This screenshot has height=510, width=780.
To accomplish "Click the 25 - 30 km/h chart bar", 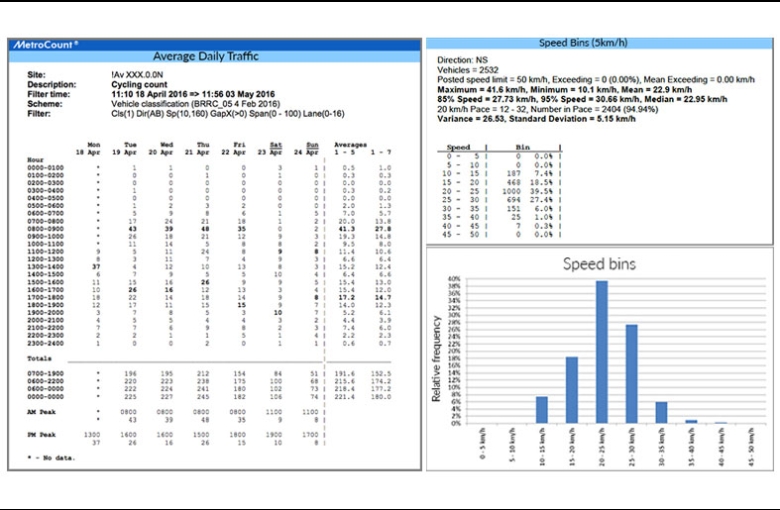I will [631, 374].
